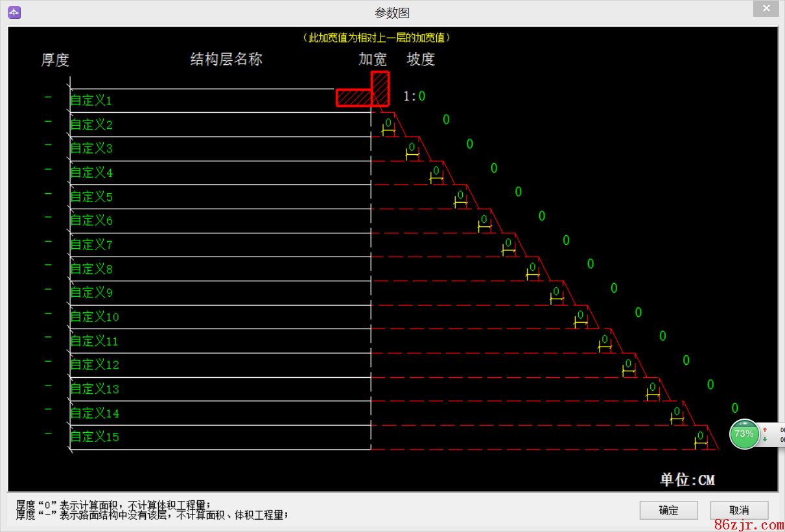Click the red hatched curb icon
This screenshot has height=532, width=785.
(x=364, y=91)
